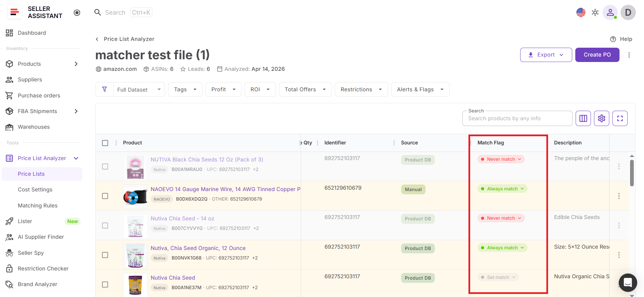Toggle the sidebar pin radio icon
644x297 pixels.
[77, 13]
